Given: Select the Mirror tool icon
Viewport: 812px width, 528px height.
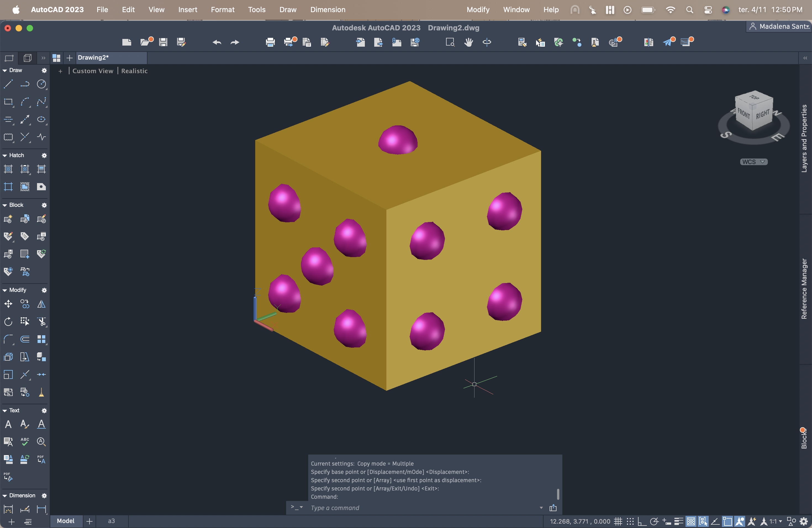Looking at the screenshot, I should (x=41, y=303).
